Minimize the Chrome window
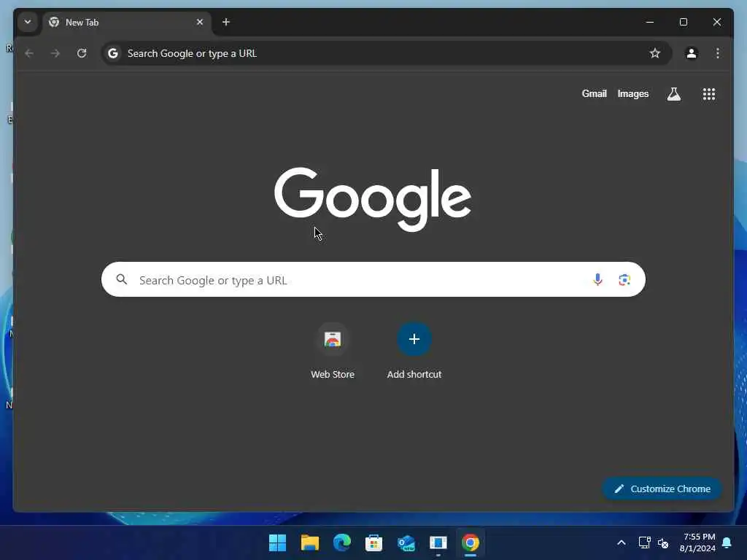The image size is (747, 560). click(650, 22)
